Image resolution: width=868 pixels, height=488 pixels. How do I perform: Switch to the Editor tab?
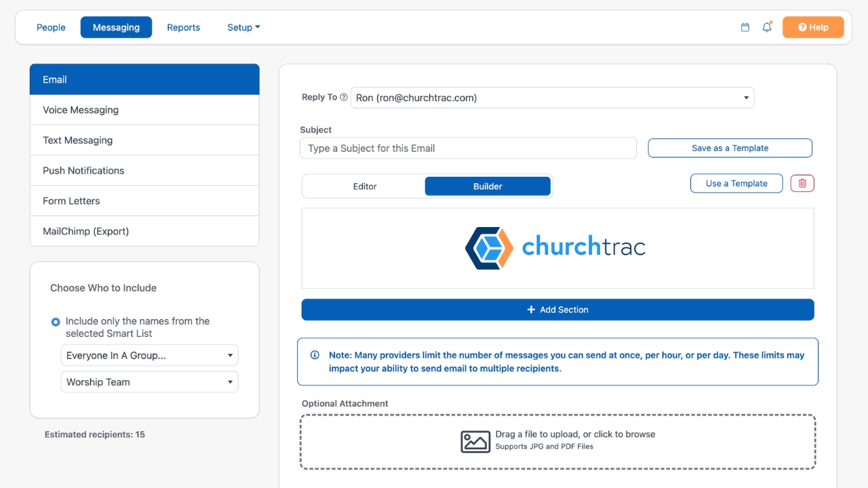point(365,186)
